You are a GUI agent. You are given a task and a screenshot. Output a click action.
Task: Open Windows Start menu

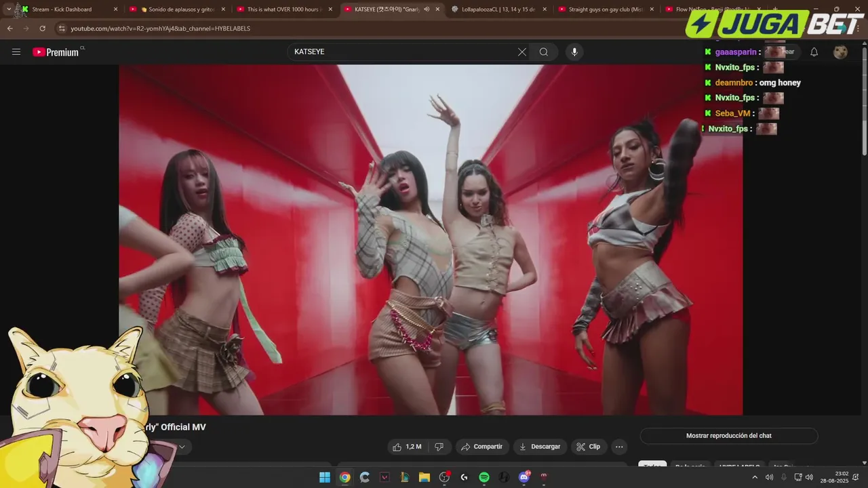pos(325,477)
